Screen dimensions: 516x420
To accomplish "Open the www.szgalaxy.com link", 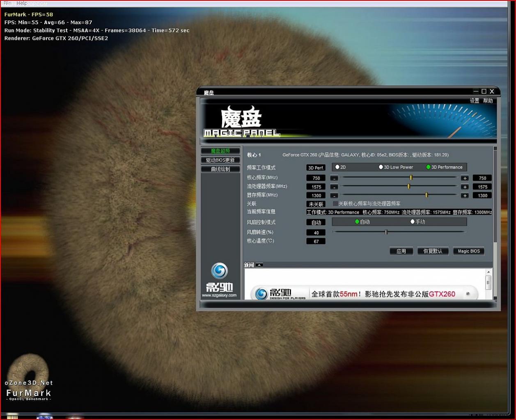I will 219,295.
